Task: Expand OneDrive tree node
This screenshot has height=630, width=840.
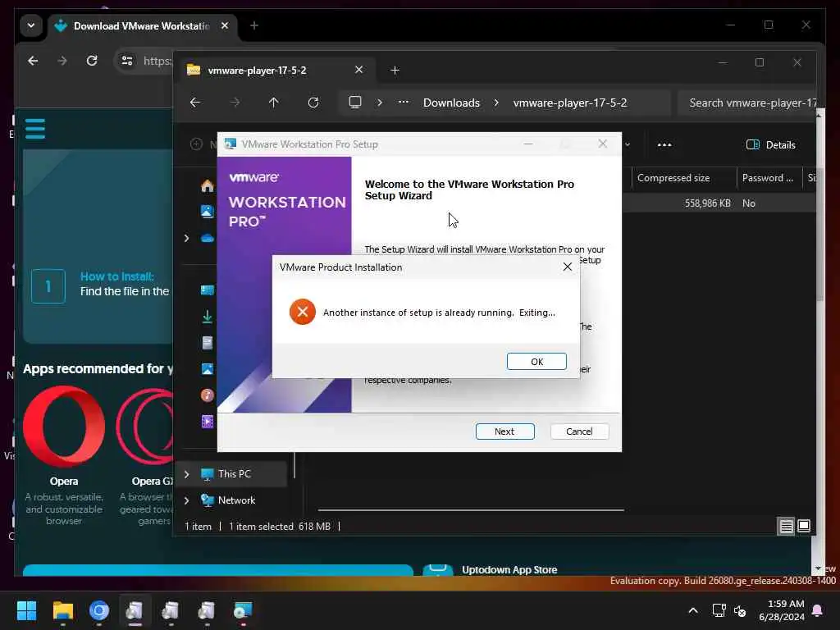Action: point(186,238)
